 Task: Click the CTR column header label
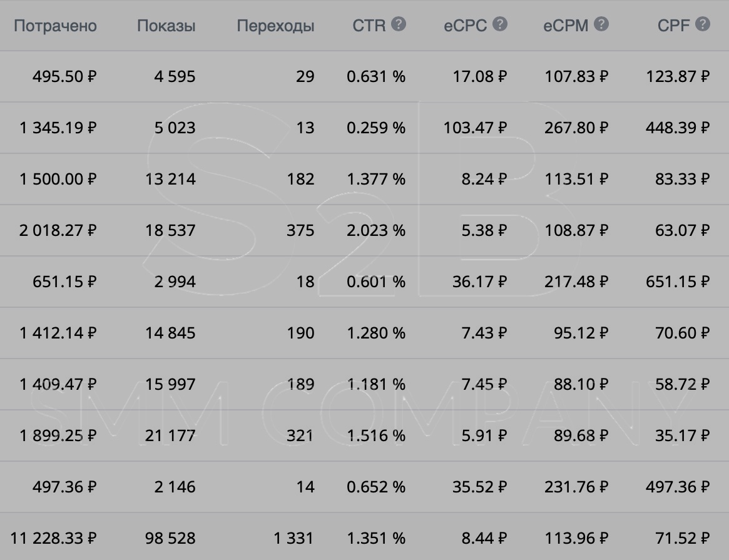369,26
